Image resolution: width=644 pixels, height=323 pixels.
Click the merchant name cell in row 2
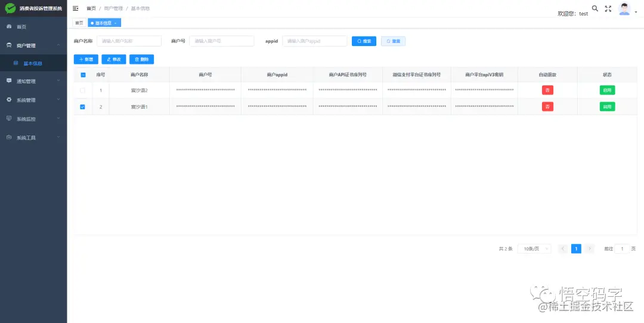[x=139, y=107]
